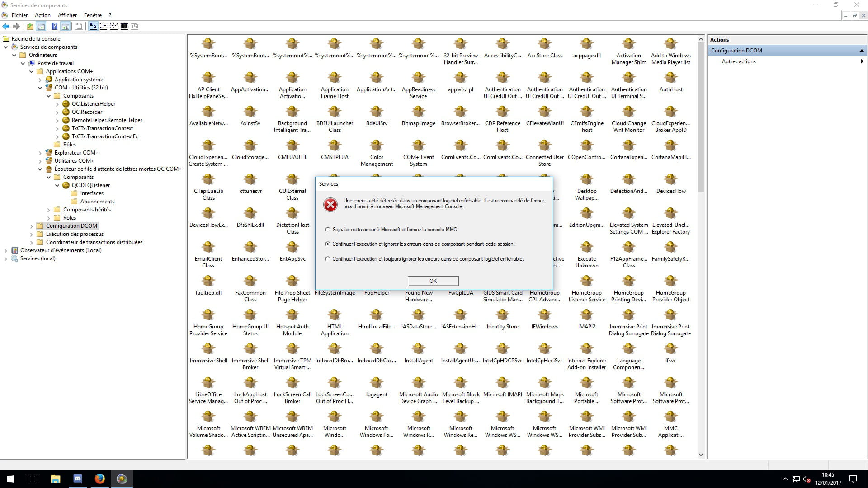Choose 'toujours ignorer les erreurs' option
The image size is (868, 488).
tap(327, 259)
